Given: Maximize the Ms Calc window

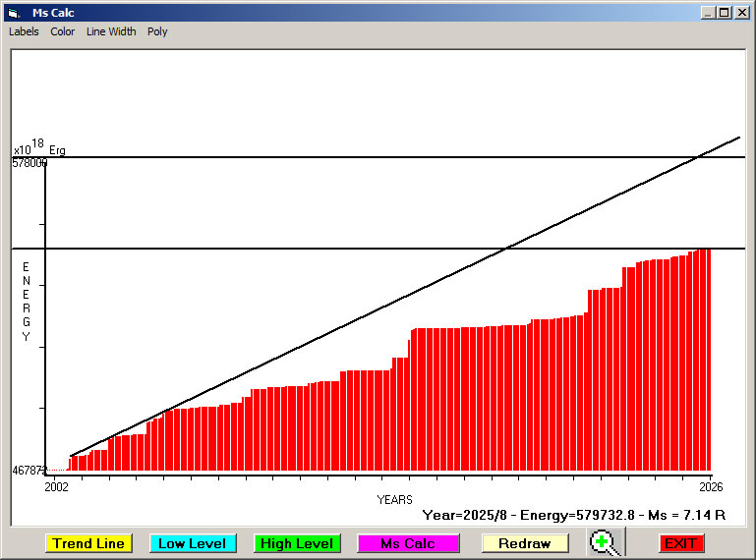Looking at the screenshot, I should coord(725,13).
